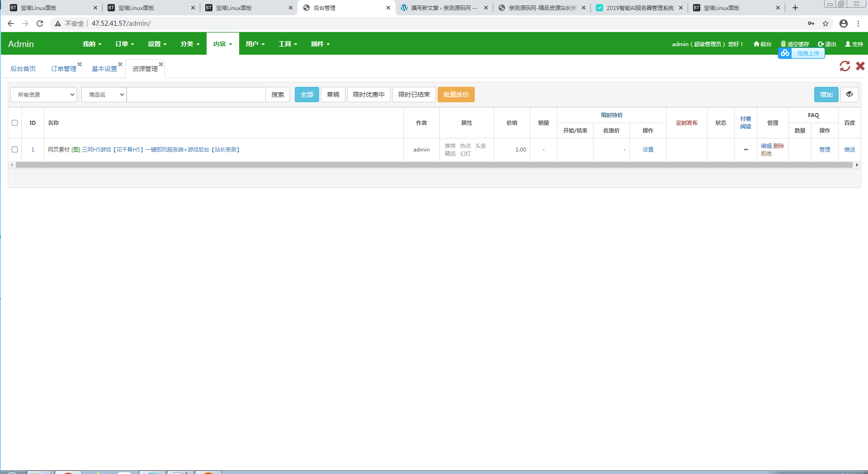This screenshot has width=868, height=474.
Task: Click 设置 in the 限时特价 column
Action: click(648, 150)
